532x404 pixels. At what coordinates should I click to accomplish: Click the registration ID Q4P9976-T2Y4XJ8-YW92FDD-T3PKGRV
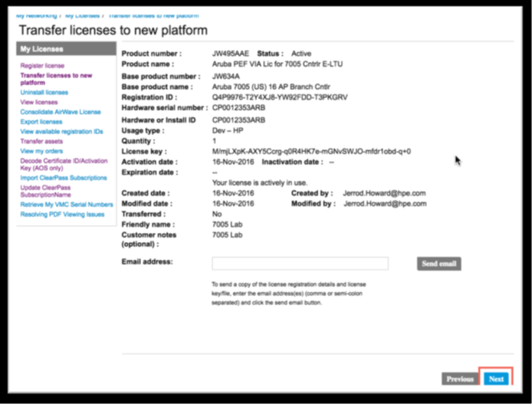pyautogui.click(x=280, y=97)
